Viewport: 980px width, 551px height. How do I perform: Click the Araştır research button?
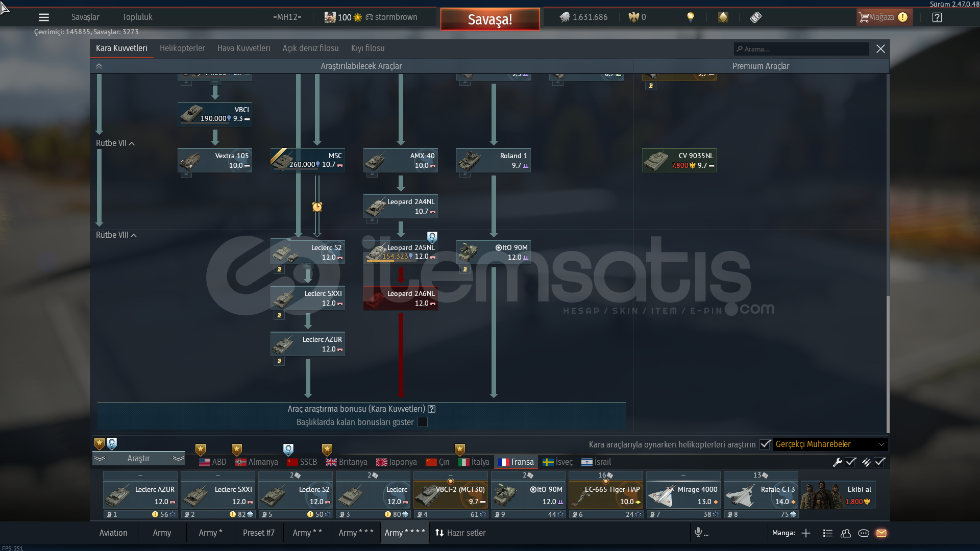point(139,459)
